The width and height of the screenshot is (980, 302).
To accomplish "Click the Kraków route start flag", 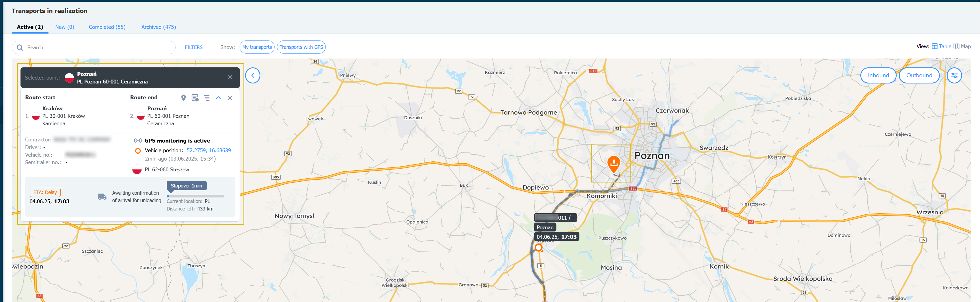I will click(36, 116).
